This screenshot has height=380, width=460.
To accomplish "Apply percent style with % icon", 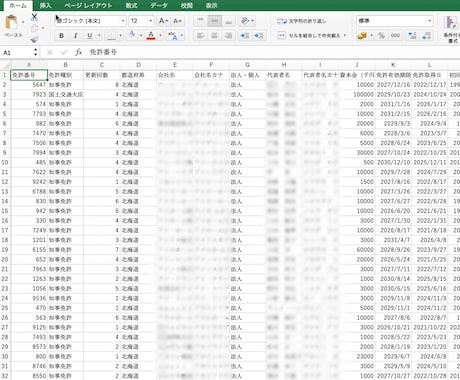I will 381,35.
